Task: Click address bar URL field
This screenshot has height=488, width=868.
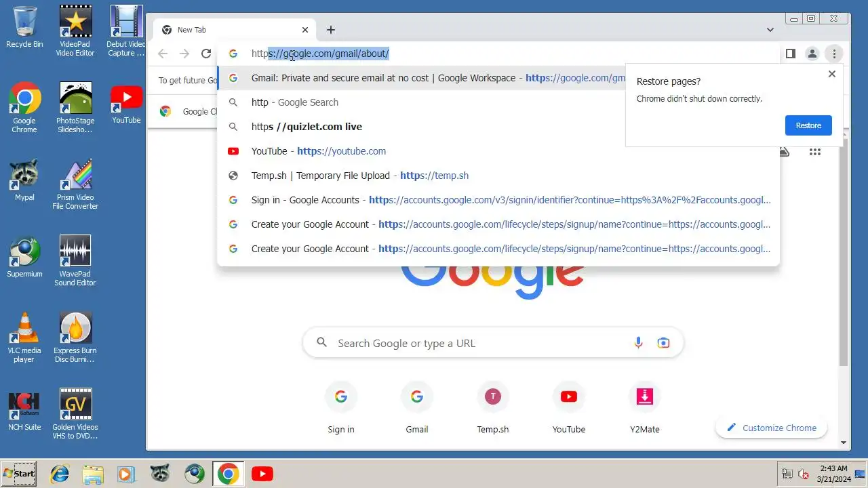Action: click(x=498, y=54)
